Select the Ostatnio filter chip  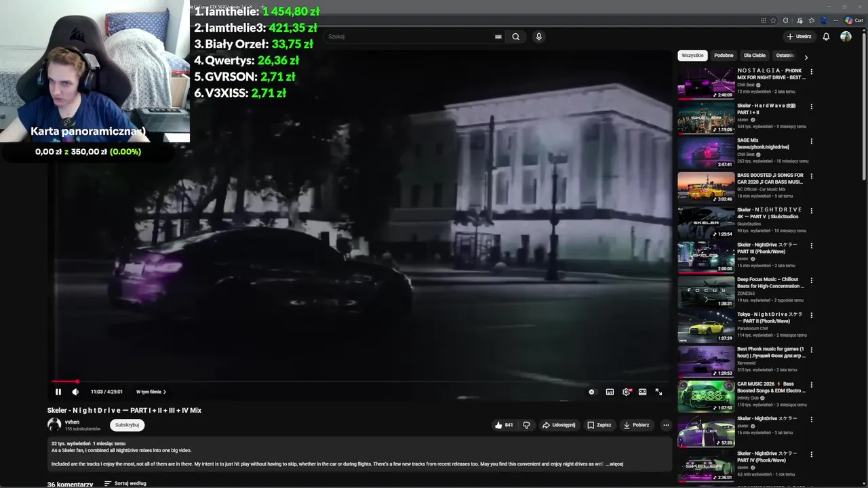(785, 56)
